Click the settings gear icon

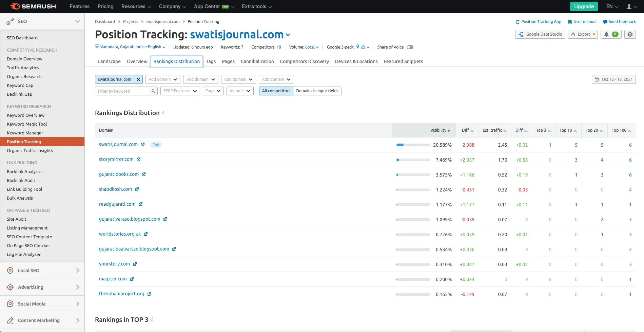point(630,34)
